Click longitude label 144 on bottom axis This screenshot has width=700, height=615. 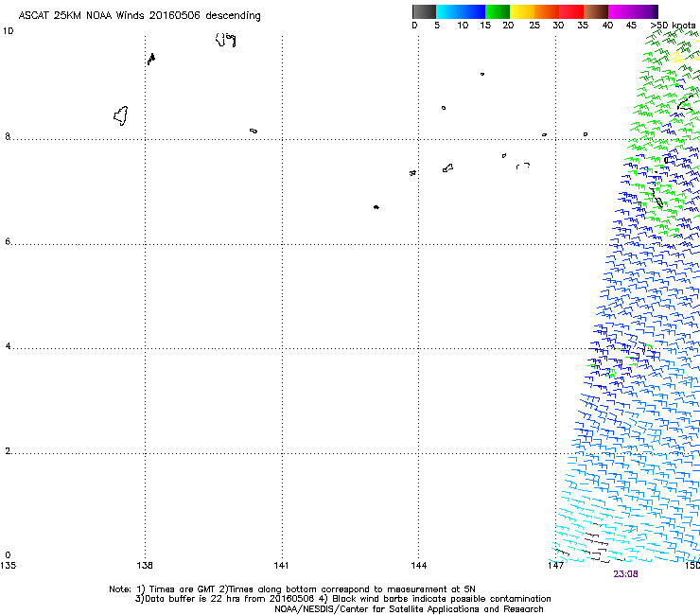(419, 566)
